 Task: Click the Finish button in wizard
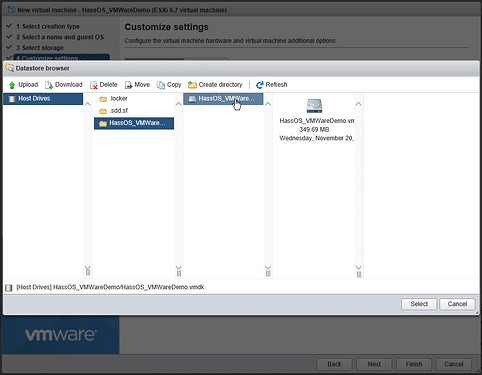coord(414,364)
